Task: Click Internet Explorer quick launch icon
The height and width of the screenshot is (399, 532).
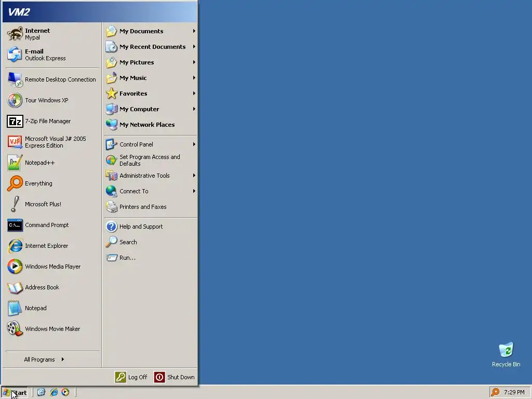Action: (54, 392)
